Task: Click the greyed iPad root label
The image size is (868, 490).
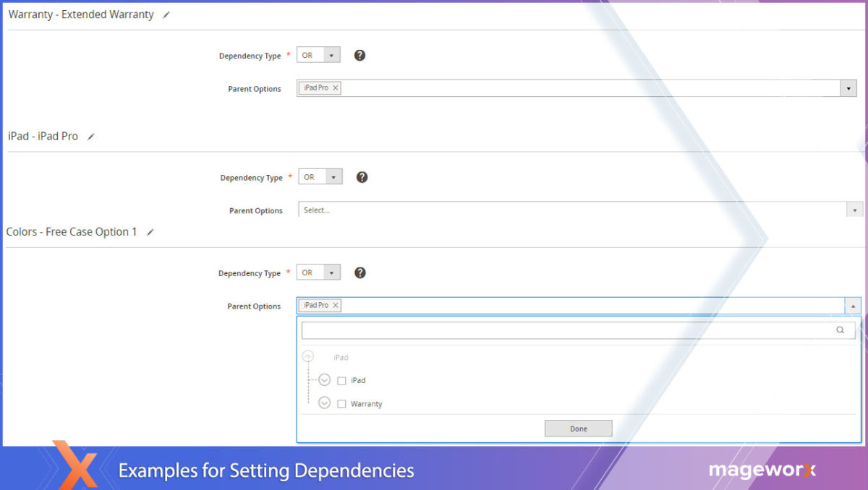Action: pyautogui.click(x=341, y=358)
